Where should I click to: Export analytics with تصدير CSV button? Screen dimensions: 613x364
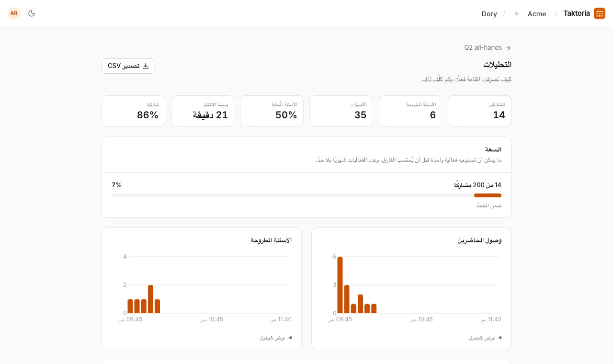(x=128, y=66)
